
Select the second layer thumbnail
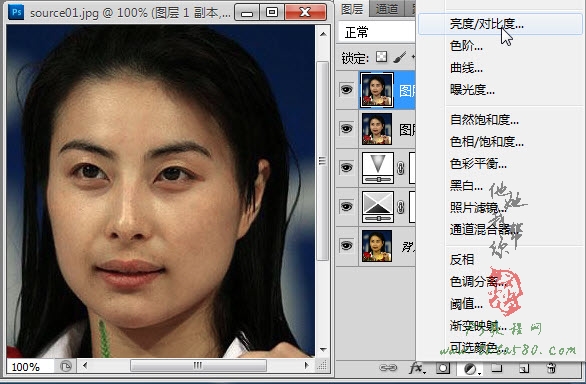pyautogui.click(x=377, y=129)
